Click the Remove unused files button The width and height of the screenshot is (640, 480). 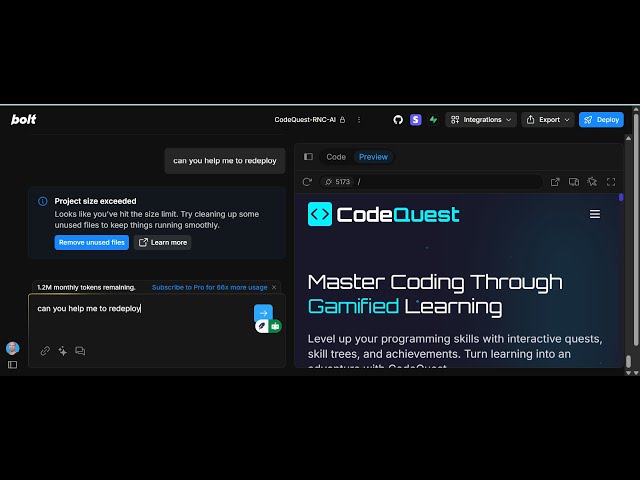pos(91,242)
